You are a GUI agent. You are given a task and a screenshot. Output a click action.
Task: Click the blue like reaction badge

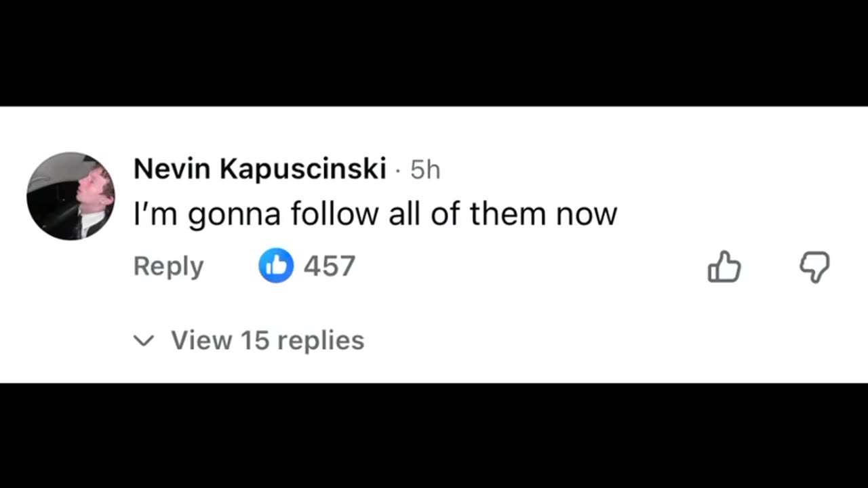[x=276, y=266]
